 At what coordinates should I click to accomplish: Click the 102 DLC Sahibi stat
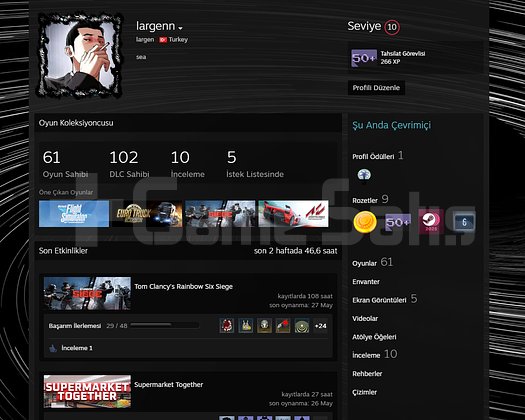129,164
